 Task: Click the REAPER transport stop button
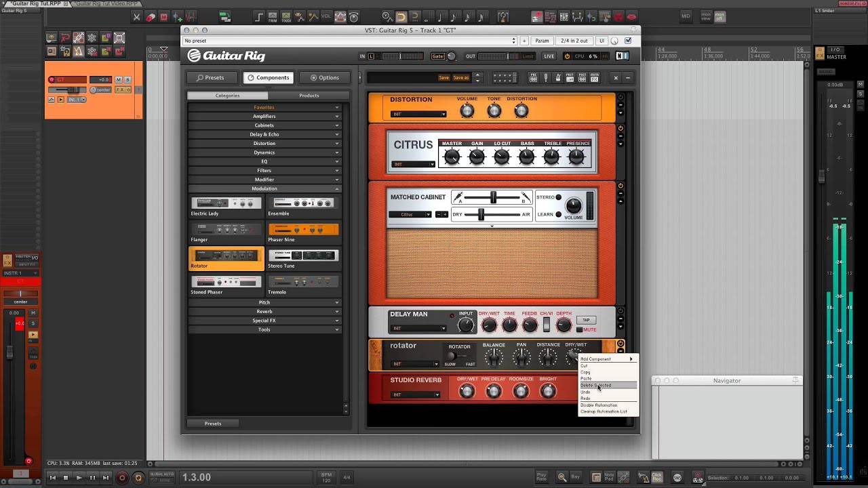coord(66,478)
